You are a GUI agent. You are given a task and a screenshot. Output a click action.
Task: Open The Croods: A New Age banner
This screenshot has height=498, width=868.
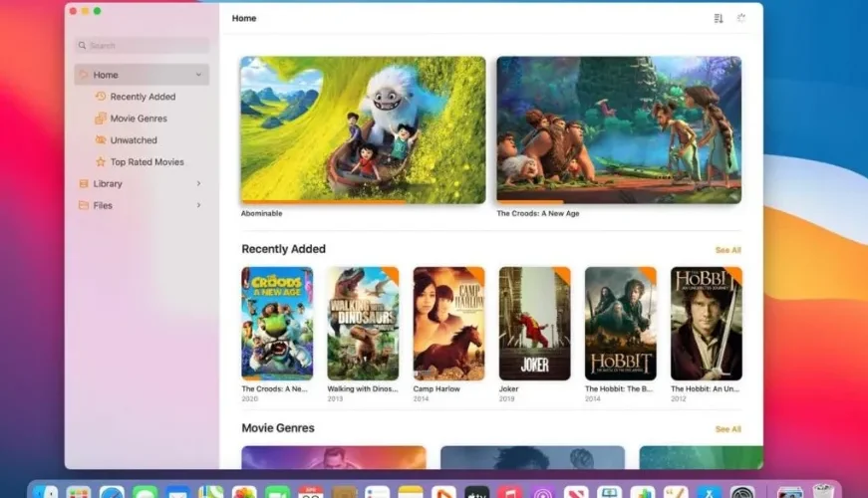619,130
